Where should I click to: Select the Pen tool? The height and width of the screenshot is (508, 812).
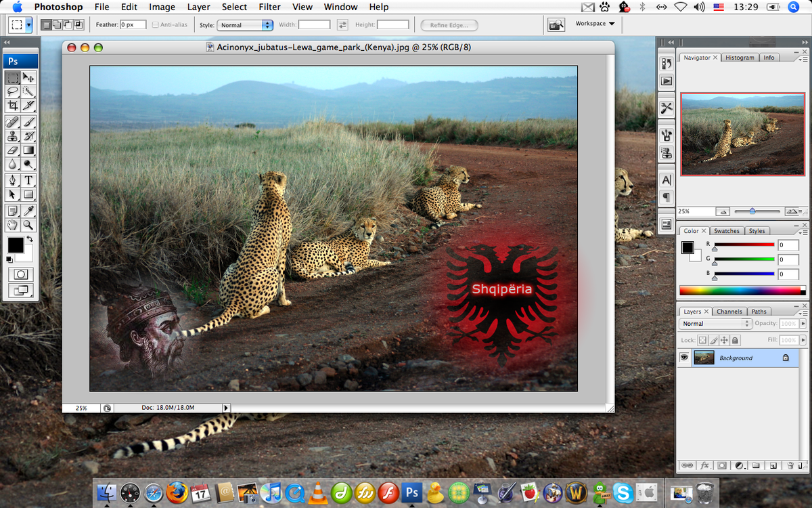pyautogui.click(x=12, y=181)
